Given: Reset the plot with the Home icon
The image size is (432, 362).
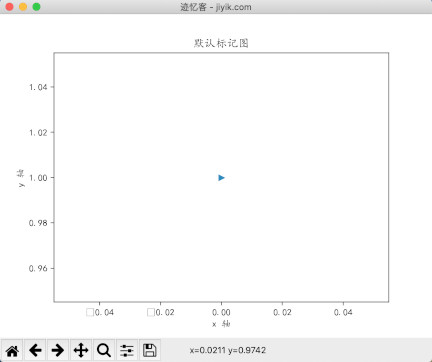Looking at the screenshot, I should pos(12,350).
